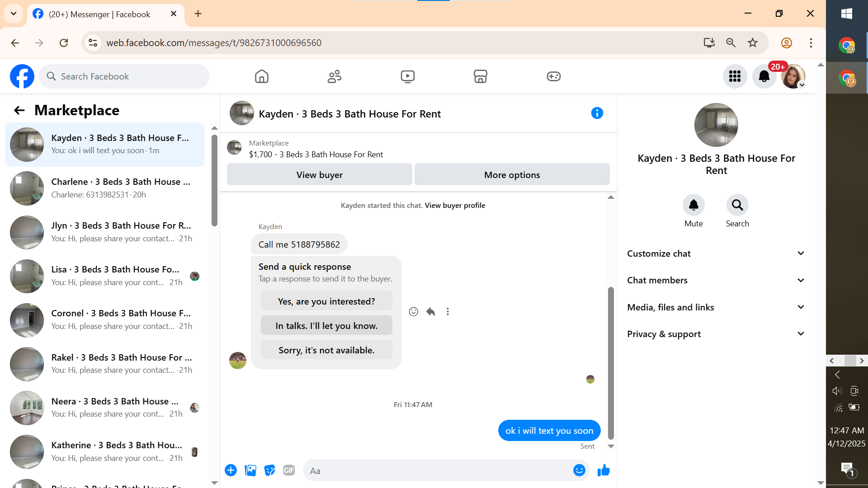This screenshot has height=488, width=868.
Task: Open the View buyer profile link
Action: pyautogui.click(x=455, y=205)
